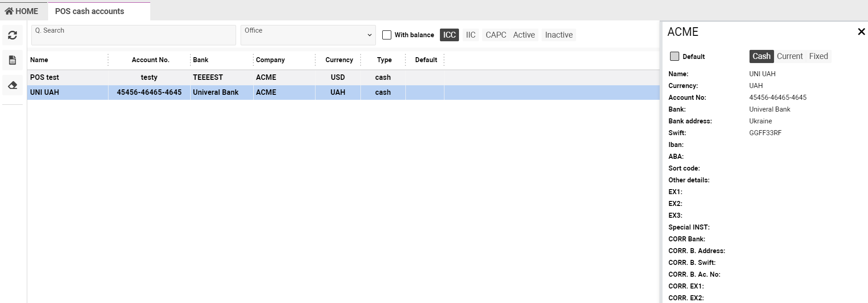Viewport: 868px width, 303px height.
Task: Select the Fixed account type
Action: click(x=818, y=56)
